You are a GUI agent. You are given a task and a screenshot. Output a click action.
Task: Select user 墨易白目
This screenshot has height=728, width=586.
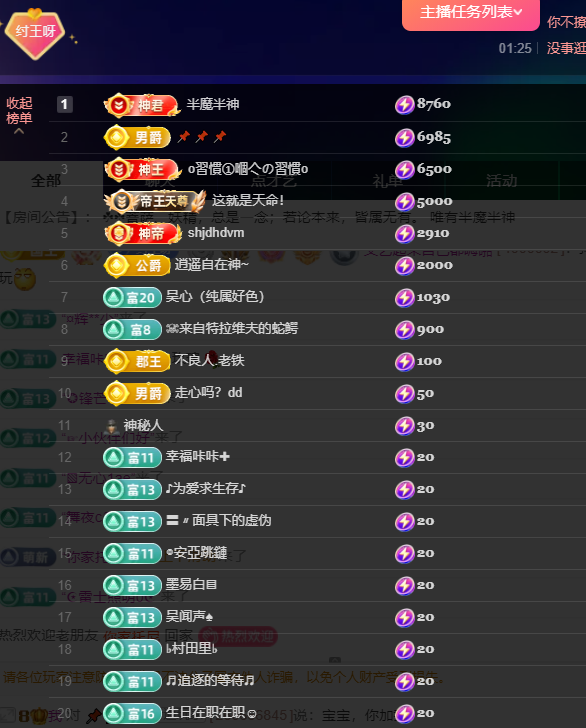[191, 585]
